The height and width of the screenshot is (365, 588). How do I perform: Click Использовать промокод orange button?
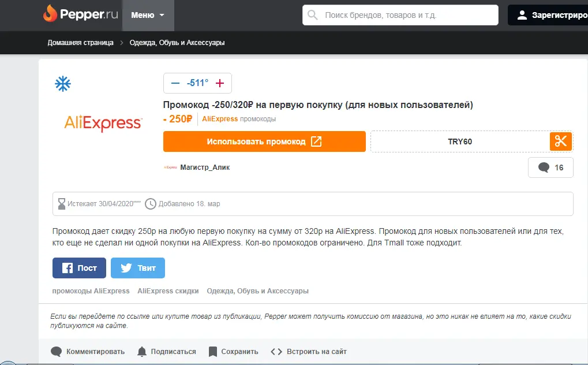click(264, 141)
